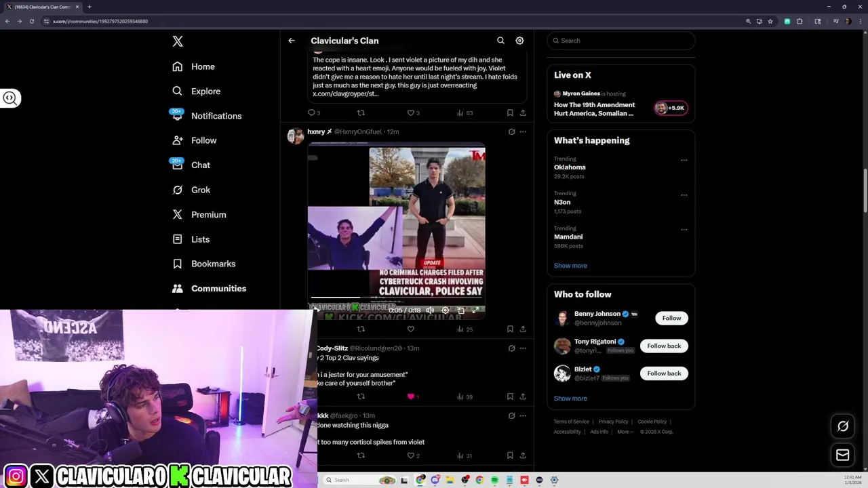Open floating Grok button
The height and width of the screenshot is (488, 868).
pos(843,426)
